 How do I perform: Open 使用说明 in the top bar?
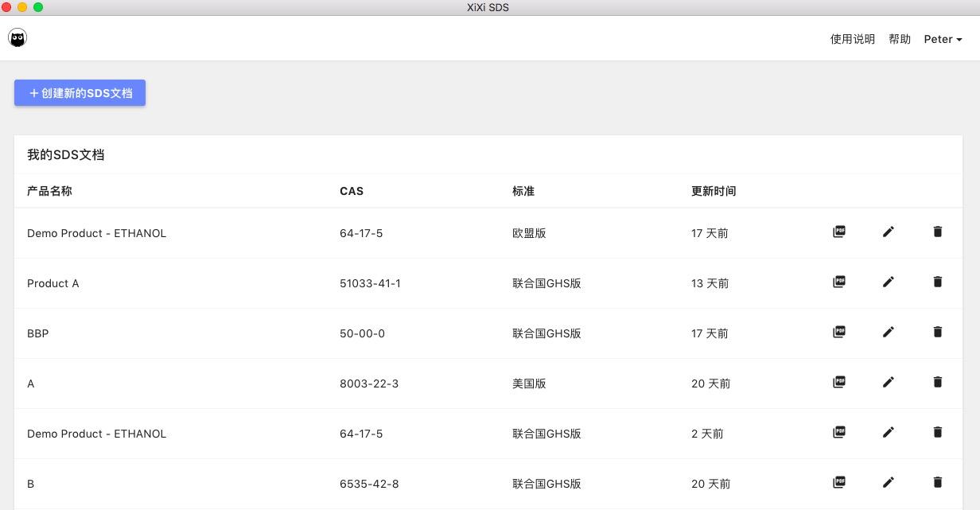point(853,39)
